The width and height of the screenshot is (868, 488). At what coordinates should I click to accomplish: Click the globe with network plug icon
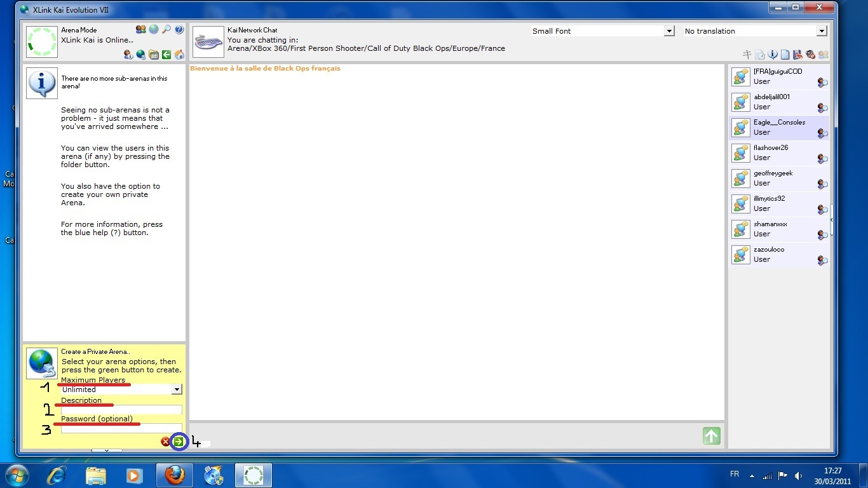pos(141,55)
